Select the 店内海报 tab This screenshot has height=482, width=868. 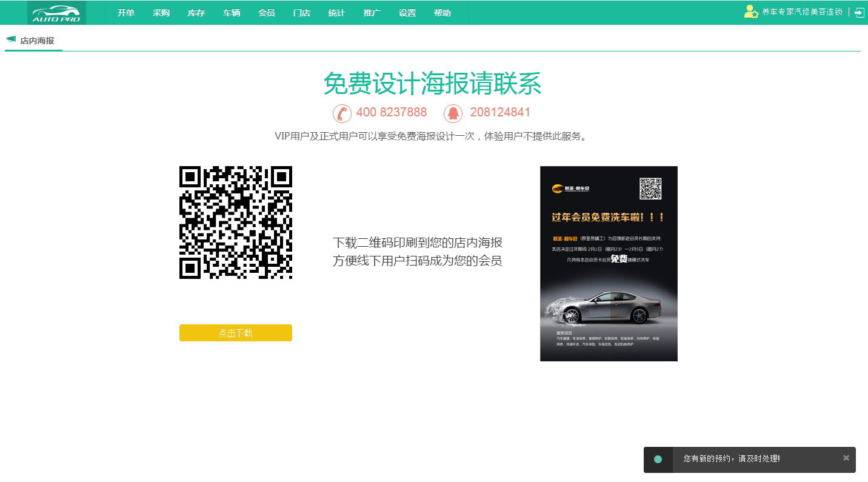click(33, 41)
